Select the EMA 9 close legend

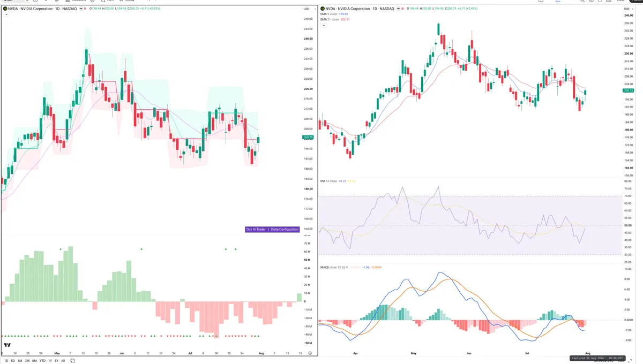328,14
